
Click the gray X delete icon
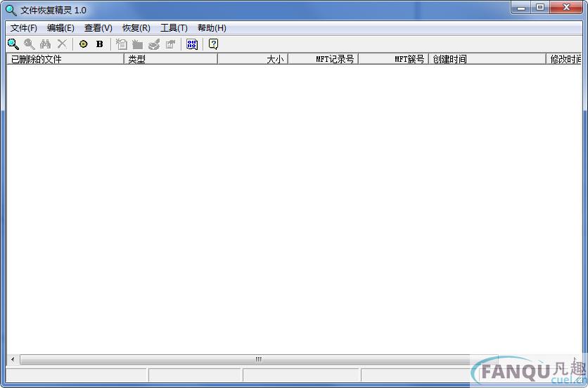[62, 44]
